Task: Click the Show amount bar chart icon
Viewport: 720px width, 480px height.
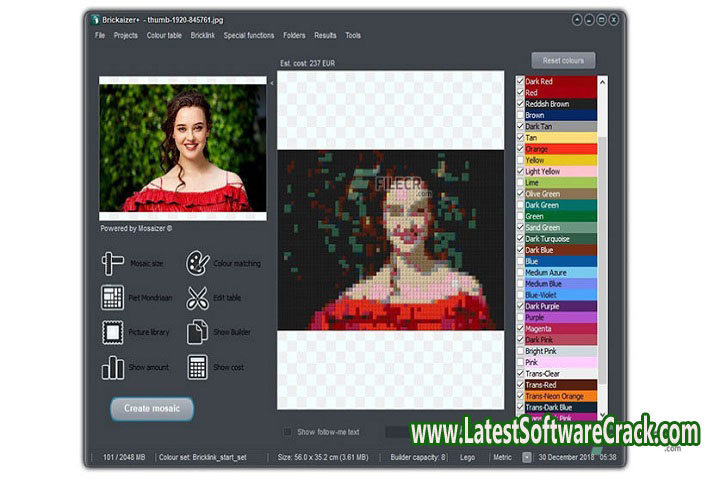Action: (x=112, y=367)
